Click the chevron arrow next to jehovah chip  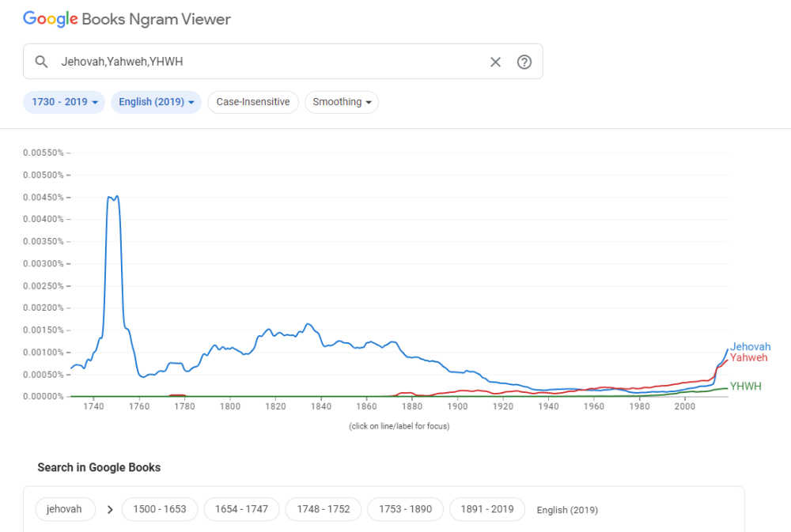coord(109,509)
